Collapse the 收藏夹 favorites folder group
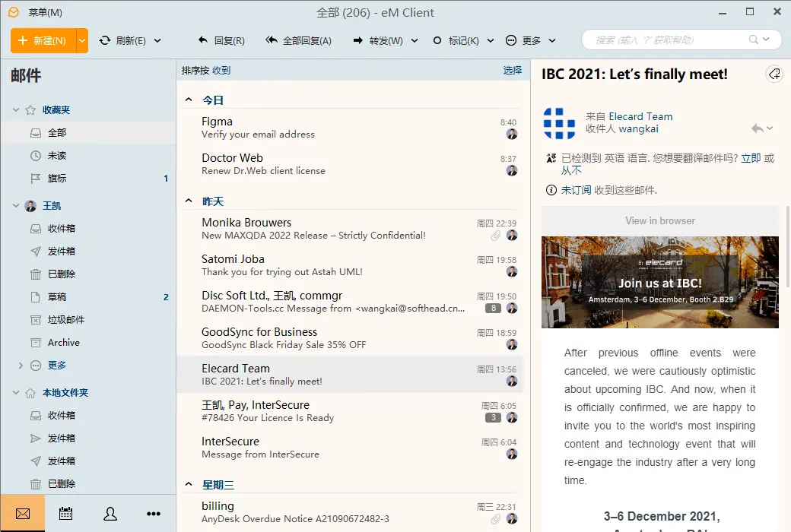The width and height of the screenshot is (791, 532). click(x=16, y=110)
